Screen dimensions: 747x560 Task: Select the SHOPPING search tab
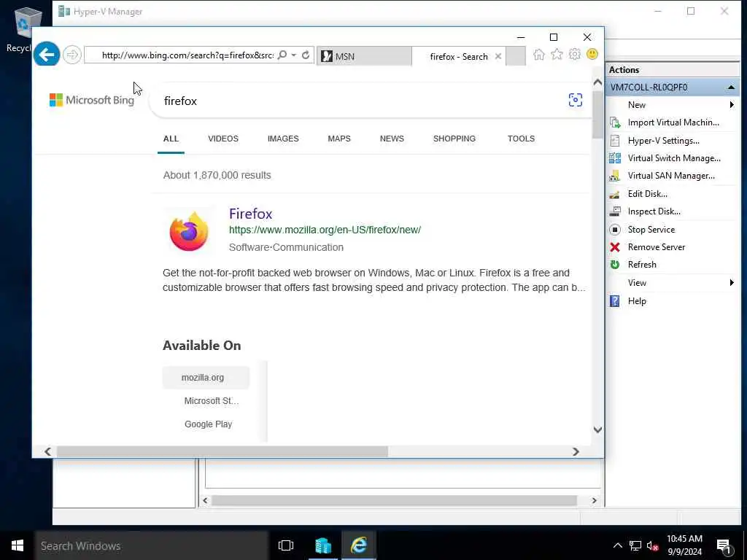(454, 139)
